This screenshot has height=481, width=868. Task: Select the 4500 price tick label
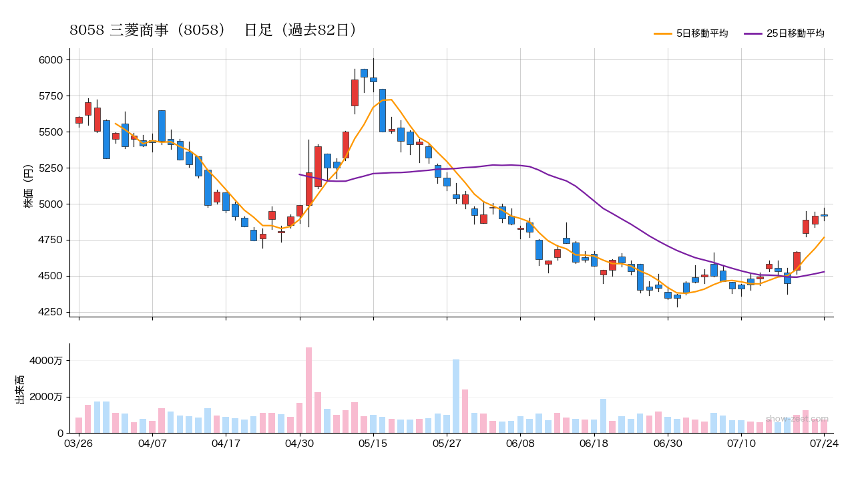[51, 277]
